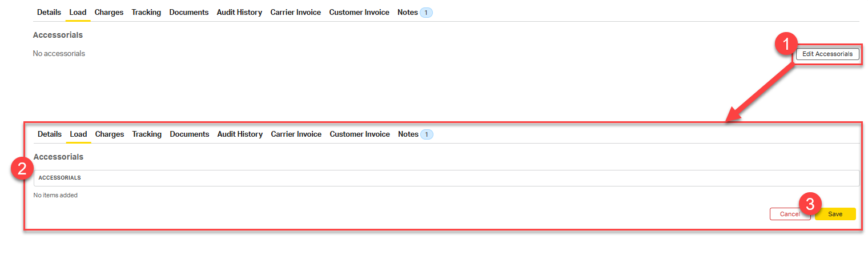This screenshot has height=262, width=868.
Task: Select Notes tab in the accessorials edit form
Action: point(408,134)
